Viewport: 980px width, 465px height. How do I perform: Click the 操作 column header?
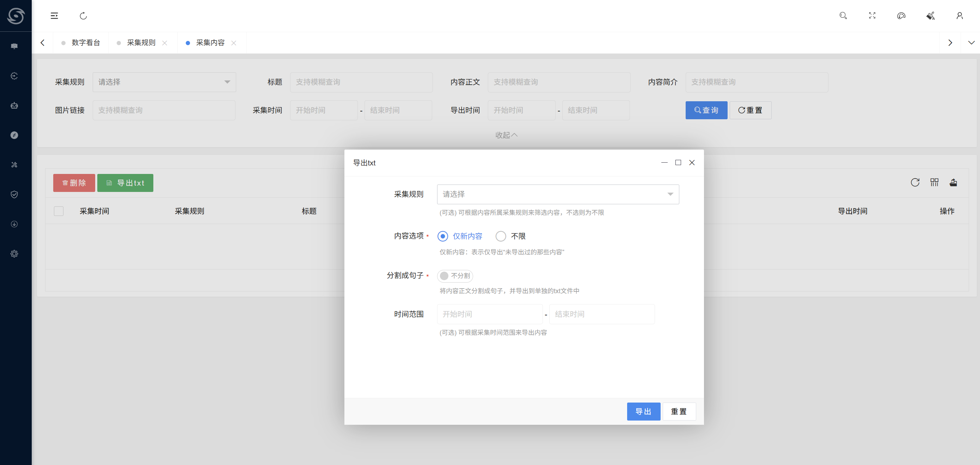[x=947, y=211]
